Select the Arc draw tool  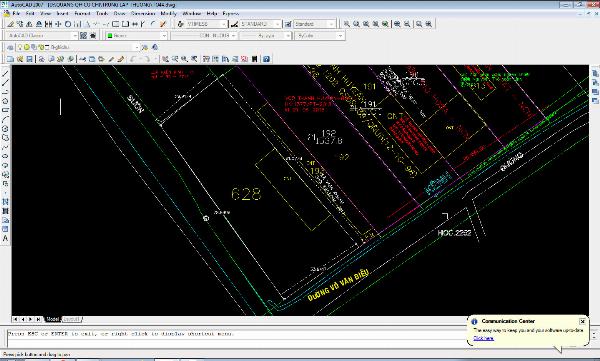(x=5, y=119)
